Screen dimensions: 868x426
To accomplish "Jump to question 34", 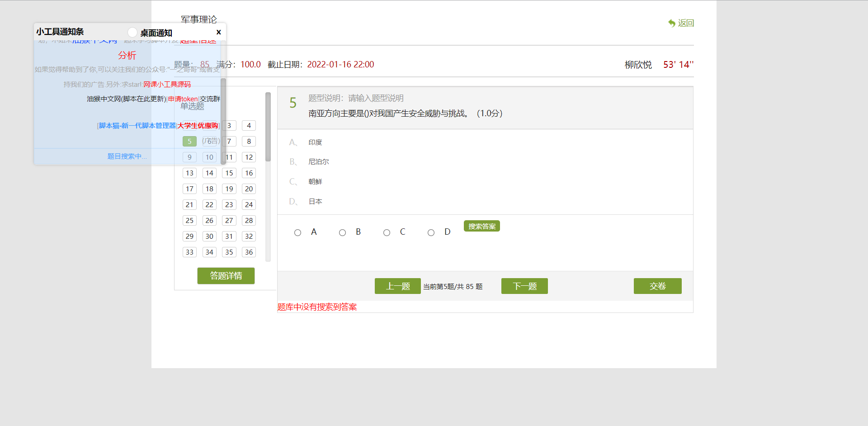I will [209, 252].
